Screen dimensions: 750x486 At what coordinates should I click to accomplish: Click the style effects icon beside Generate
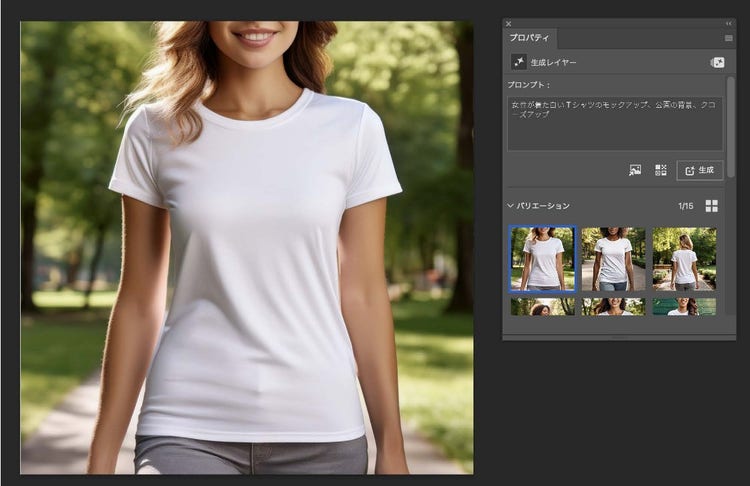click(660, 170)
